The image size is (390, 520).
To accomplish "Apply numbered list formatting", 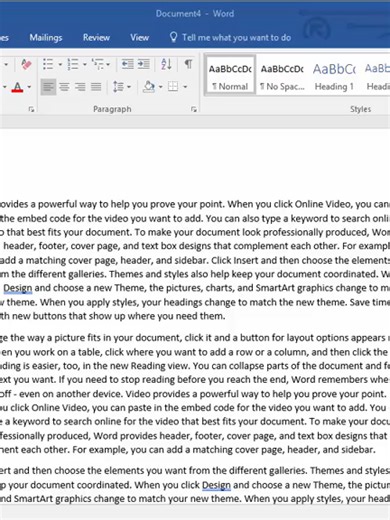I will pos(73,64).
